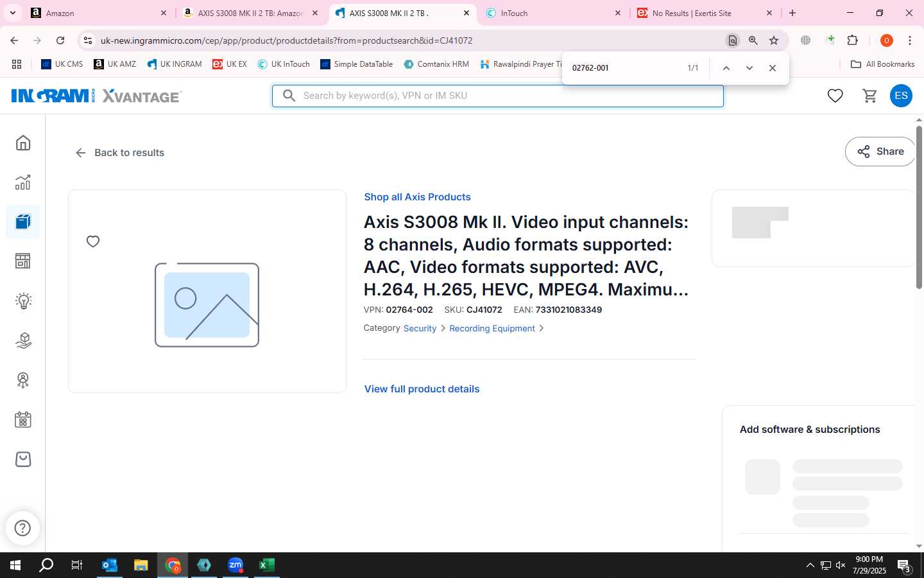Open the shopping cart icon
Image resolution: width=924 pixels, height=578 pixels.
click(x=870, y=96)
